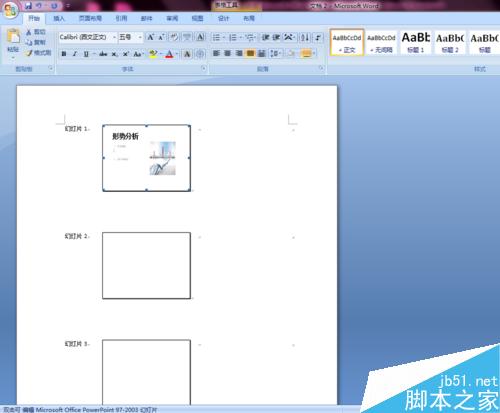The image size is (500, 413).
Task: Apply 标题 2 (Heading 2) style
Action: point(450,42)
